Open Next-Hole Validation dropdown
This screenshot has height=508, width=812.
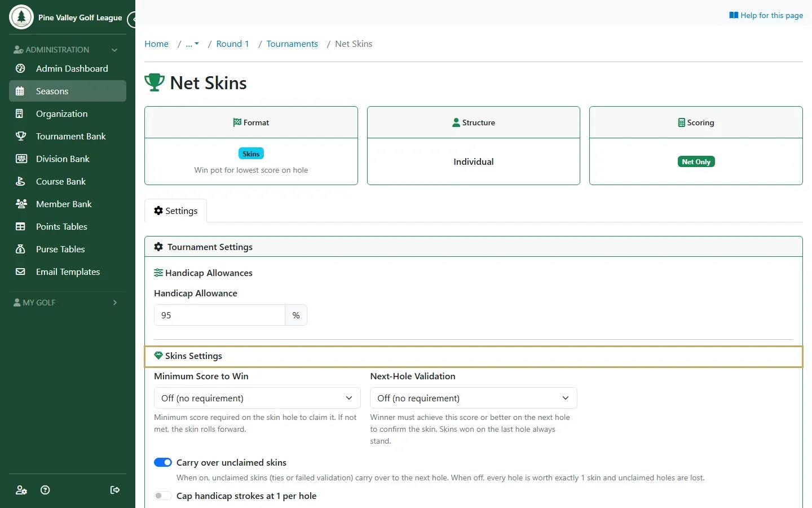[x=474, y=398]
